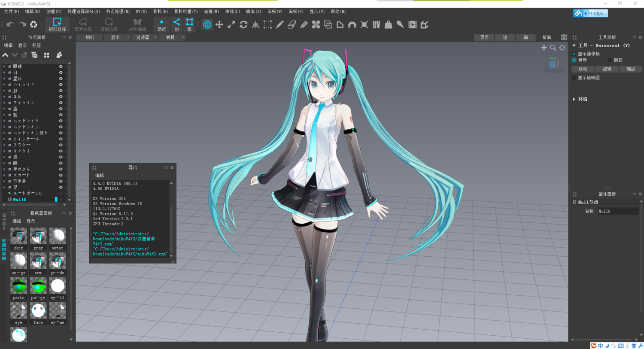
Task: Open the 脚本(A) menu
Action: (x=253, y=12)
